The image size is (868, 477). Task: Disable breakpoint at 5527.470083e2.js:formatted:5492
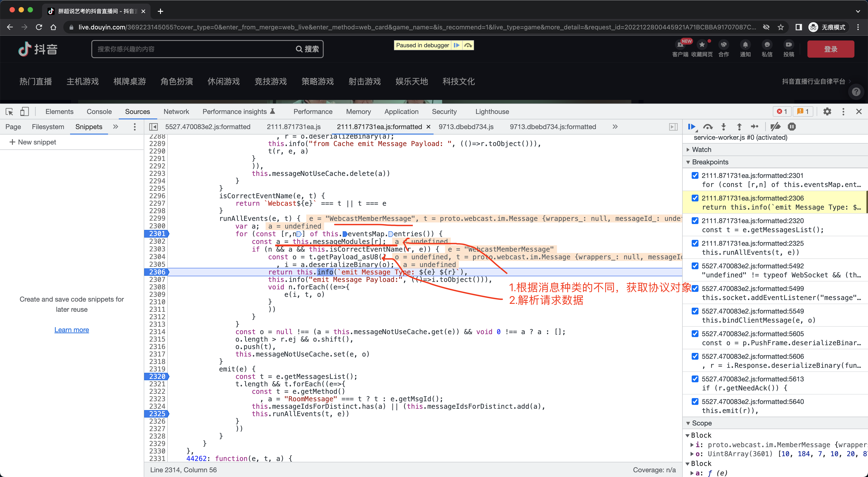click(695, 266)
